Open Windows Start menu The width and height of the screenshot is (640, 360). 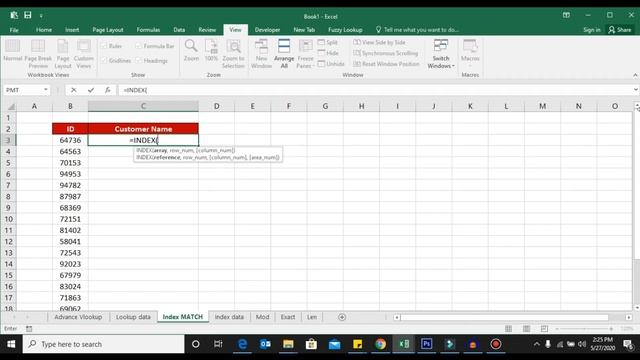[x=11, y=344]
